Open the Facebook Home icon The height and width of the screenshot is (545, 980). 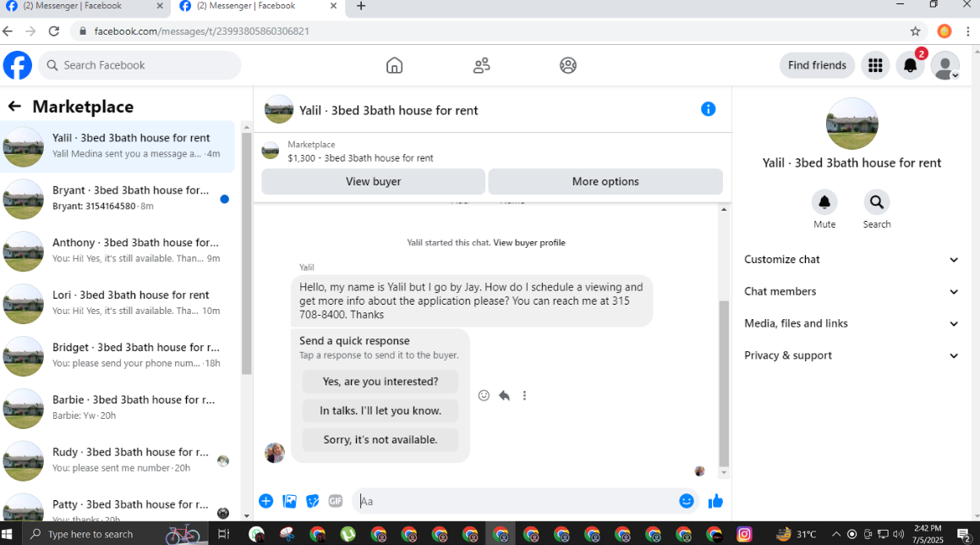[394, 65]
